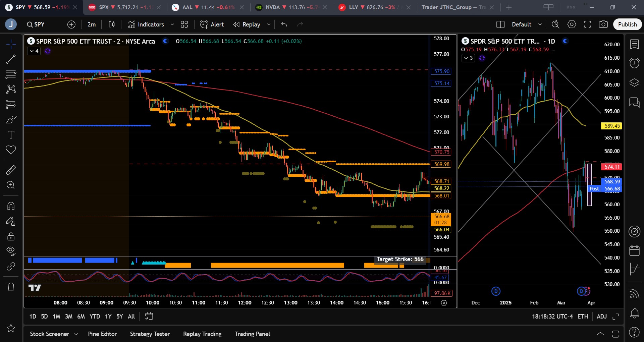
Task: Take a chart snapshot with camera icon
Action: [603, 24]
